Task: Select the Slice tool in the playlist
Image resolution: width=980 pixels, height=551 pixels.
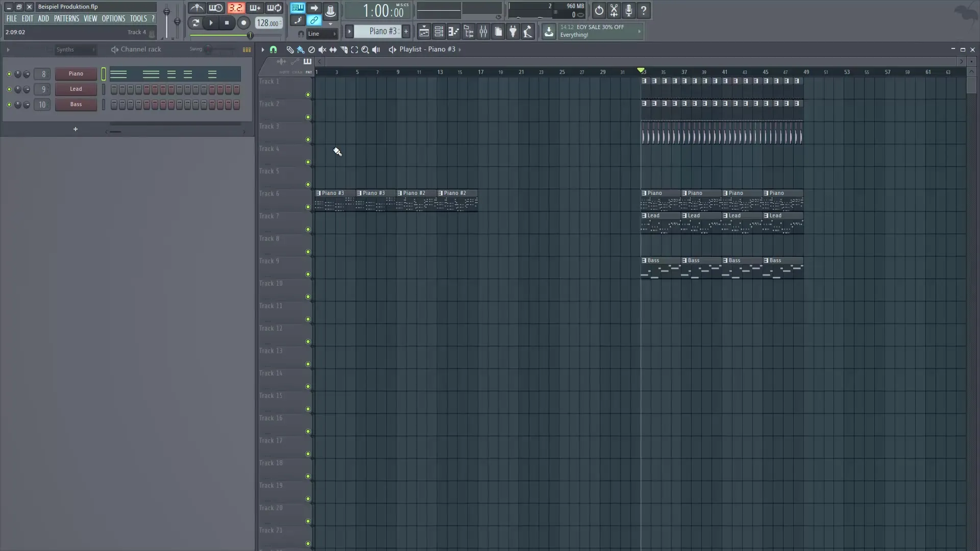Action: pyautogui.click(x=344, y=49)
